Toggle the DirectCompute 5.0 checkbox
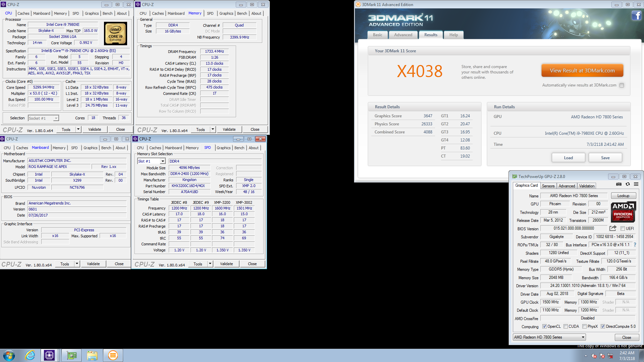The height and width of the screenshot is (362, 644). 603,326
